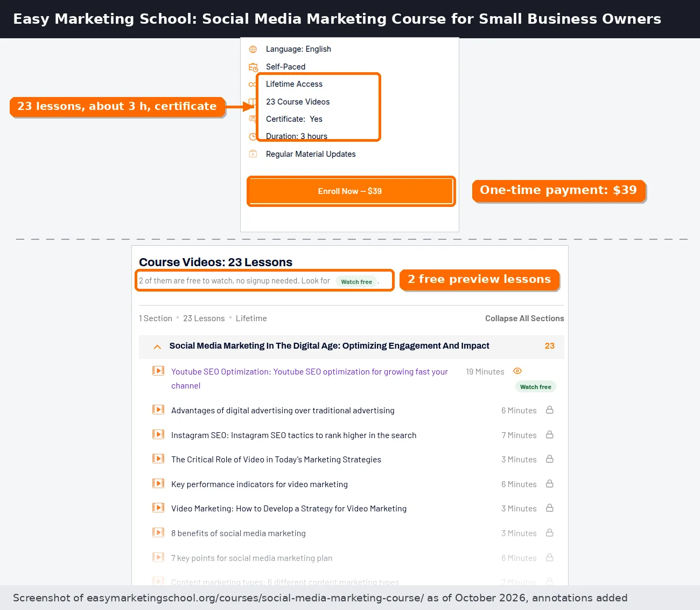Select 7 key points for social media plan

252,558
